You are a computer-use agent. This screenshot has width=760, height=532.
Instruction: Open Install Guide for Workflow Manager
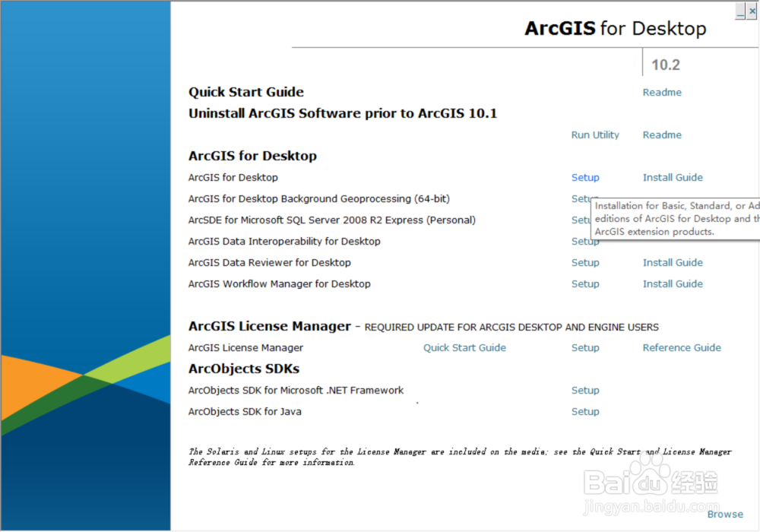[x=672, y=283]
